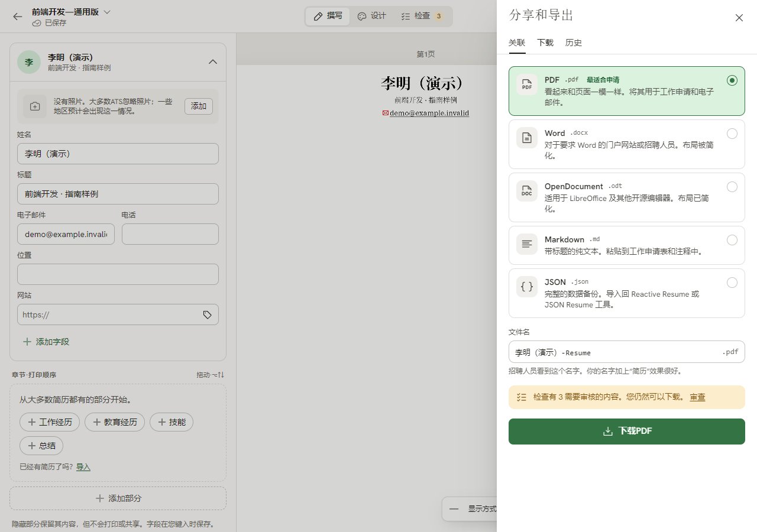Click the Word document icon
This screenshot has width=757, height=532.
tap(527, 138)
